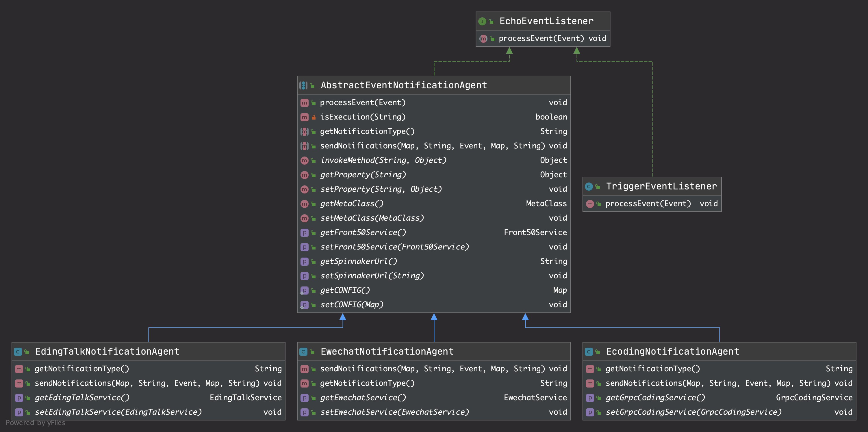Click the private lock icon beside isExecution(String)

click(314, 117)
